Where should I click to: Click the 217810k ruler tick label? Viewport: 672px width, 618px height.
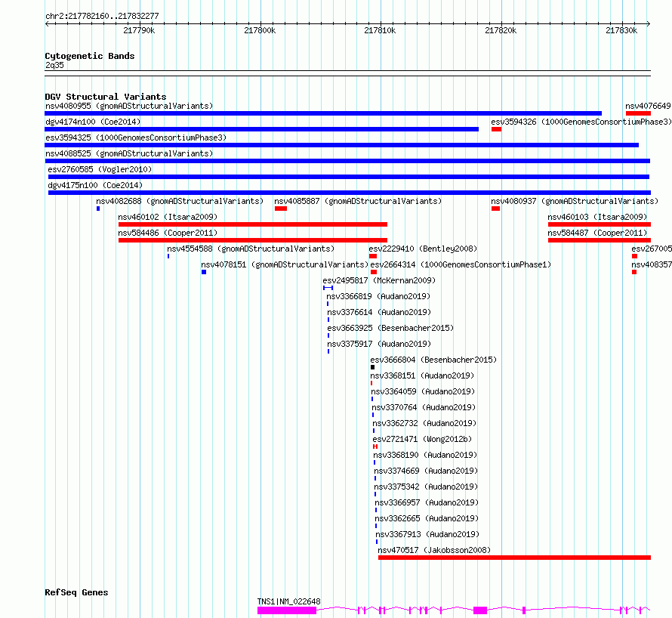pyautogui.click(x=380, y=30)
